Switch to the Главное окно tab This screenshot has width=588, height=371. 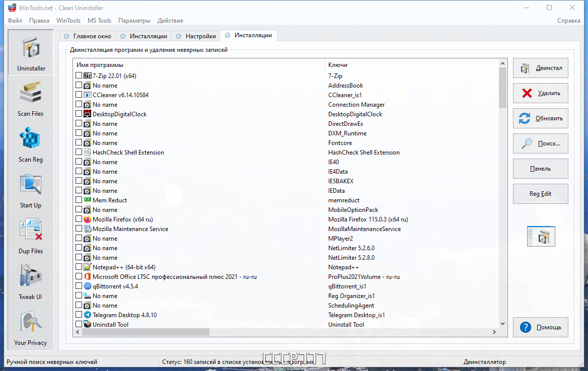(x=88, y=36)
